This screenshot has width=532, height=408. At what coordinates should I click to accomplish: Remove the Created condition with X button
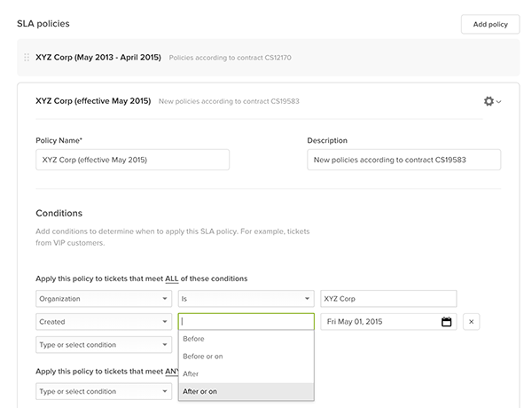click(x=471, y=322)
